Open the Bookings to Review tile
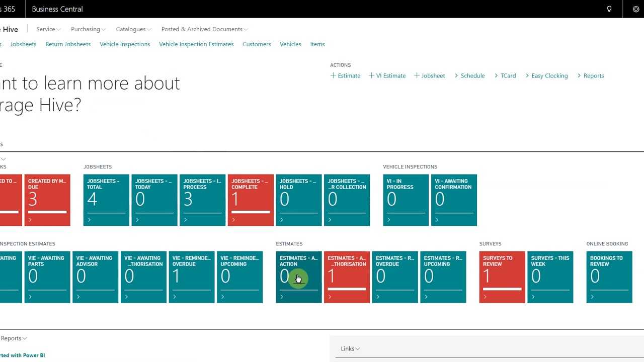Screen dimensions: 644x362 (x=609, y=277)
